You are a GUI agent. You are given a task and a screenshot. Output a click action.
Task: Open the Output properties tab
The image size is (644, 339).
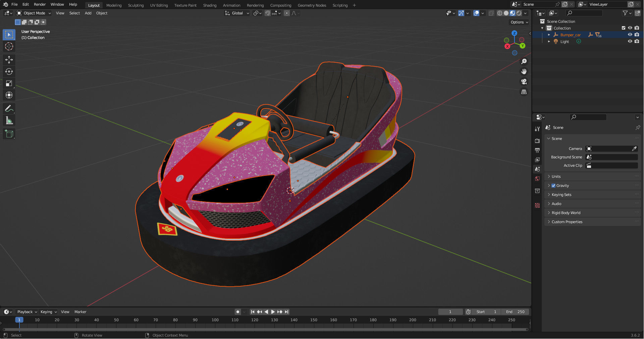pyautogui.click(x=537, y=150)
